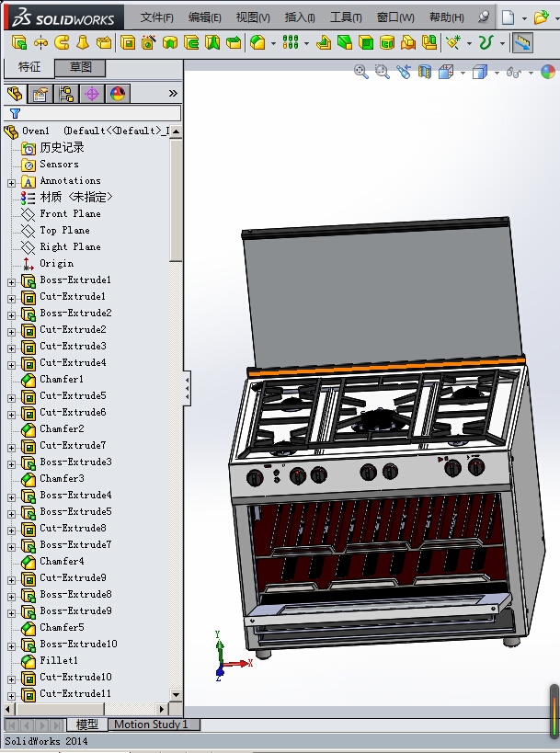Select the Swept Cut tool
Viewport: 560px width, 753px height.
coord(191,42)
